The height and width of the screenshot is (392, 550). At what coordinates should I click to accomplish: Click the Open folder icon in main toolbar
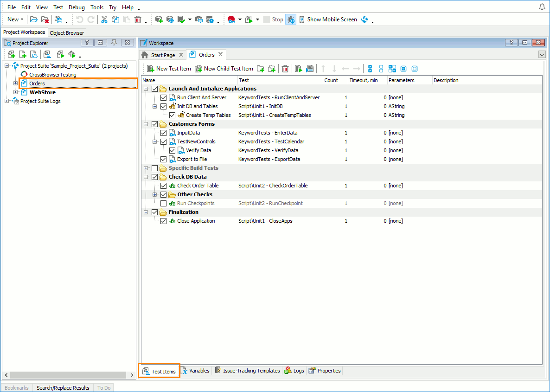[x=34, y=19]
